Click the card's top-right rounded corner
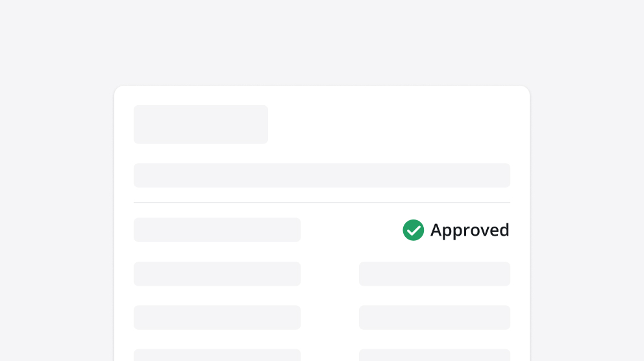 click(526, 90)
